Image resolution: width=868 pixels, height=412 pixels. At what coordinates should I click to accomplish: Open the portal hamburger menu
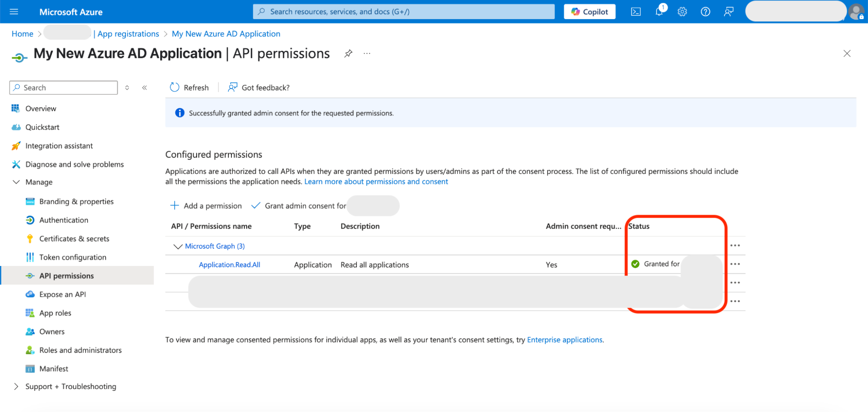(14, 12)
